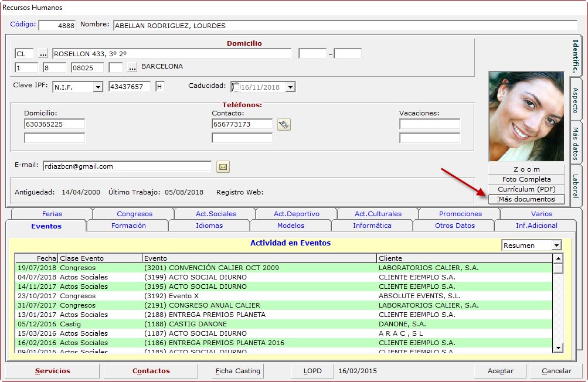Switch to the Ferias tab

pyautogui.click(x=52, y=214)
